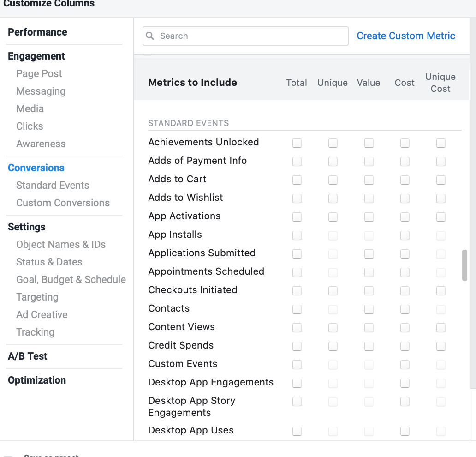476x457 pixels.
Task: Check Unique Cost for Achievements Unlocked
Action: click(x=440, y=143)
